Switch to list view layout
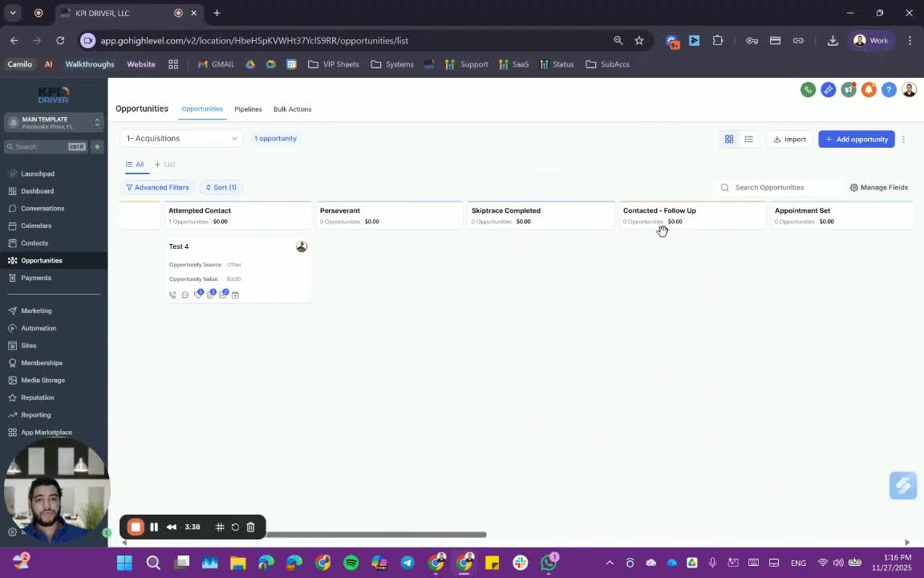The height and width of the screenshot is (578, 924). 749,139
